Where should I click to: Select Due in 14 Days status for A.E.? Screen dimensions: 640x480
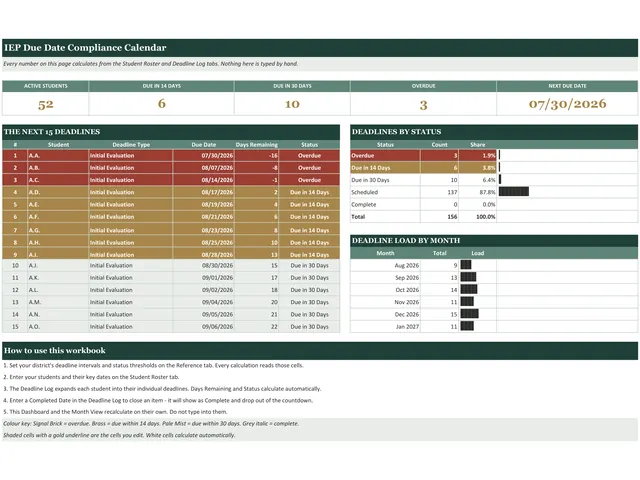pyautogui.click(x=309, y=204)
